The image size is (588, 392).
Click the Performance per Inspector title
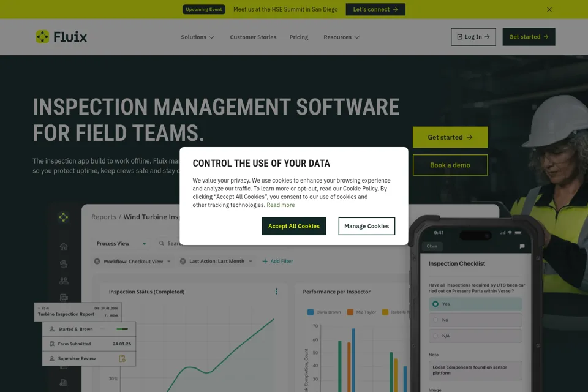[x=336, y=292]
